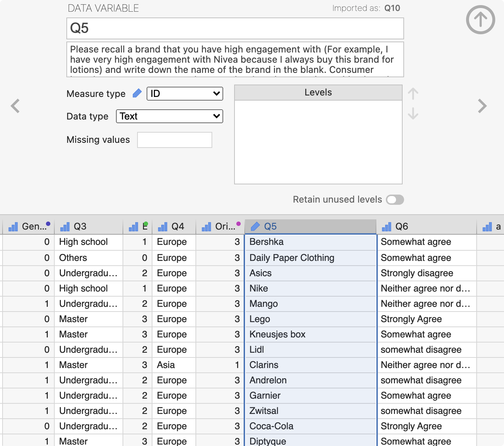Image resolution: width=504 pixels, height=446 pixels.
Task: Collapse the variable editor with the up-arrow circle
Action: click(480, 20)
